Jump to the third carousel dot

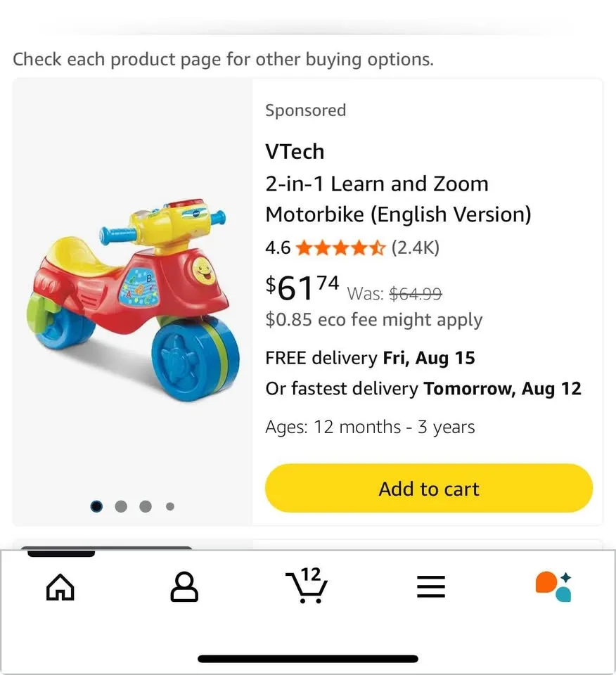click(146, 506)
